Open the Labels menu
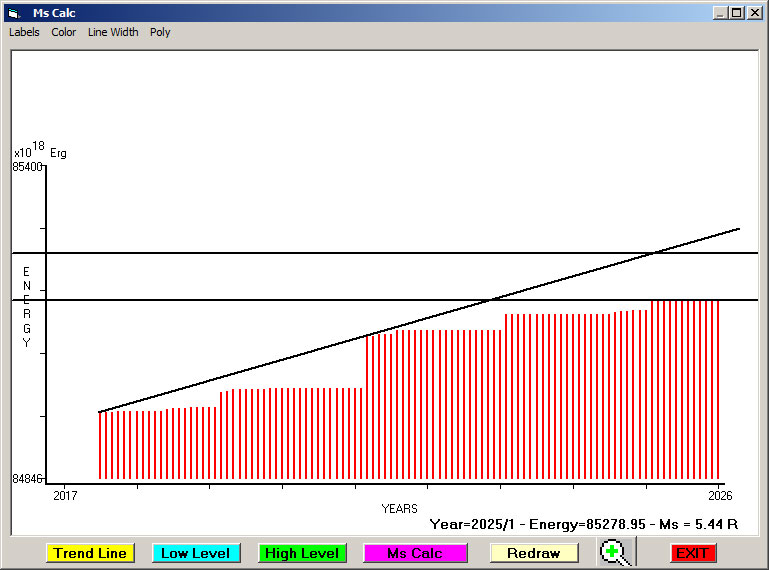 [x=24, y=32]
